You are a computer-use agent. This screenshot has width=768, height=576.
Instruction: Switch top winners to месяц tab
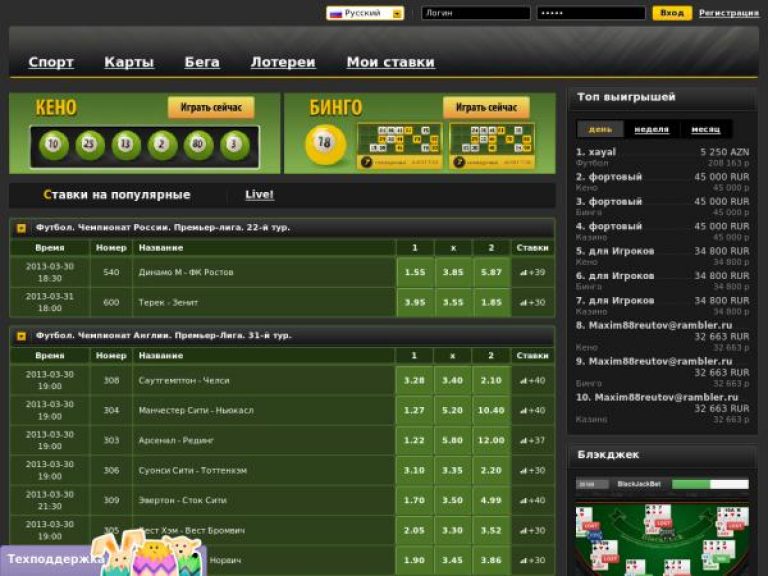click(704, 129)
